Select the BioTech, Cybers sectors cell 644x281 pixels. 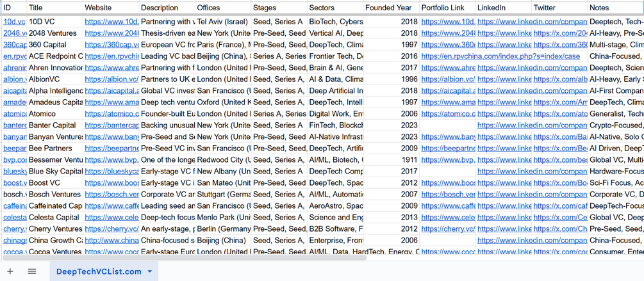[336, 22]
